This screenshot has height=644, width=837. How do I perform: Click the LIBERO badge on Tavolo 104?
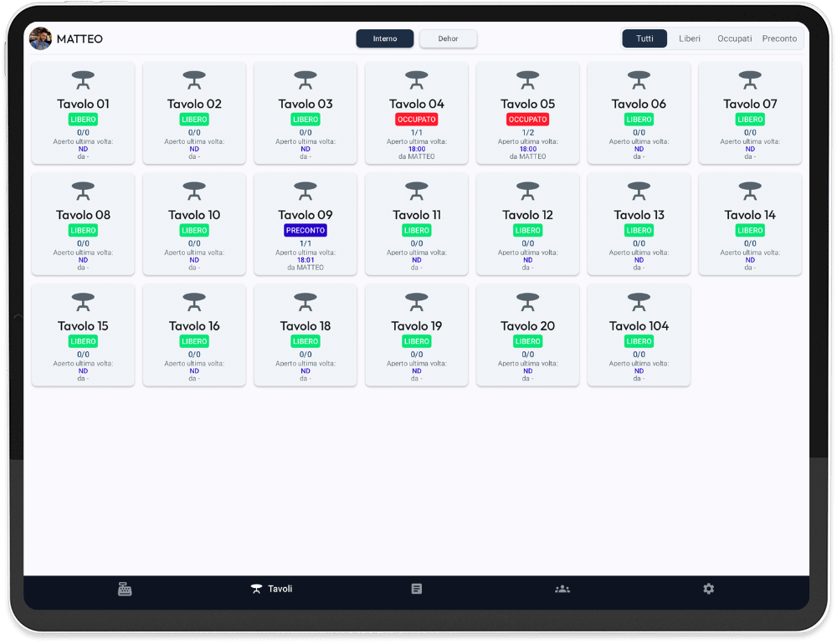click(639, 341)
